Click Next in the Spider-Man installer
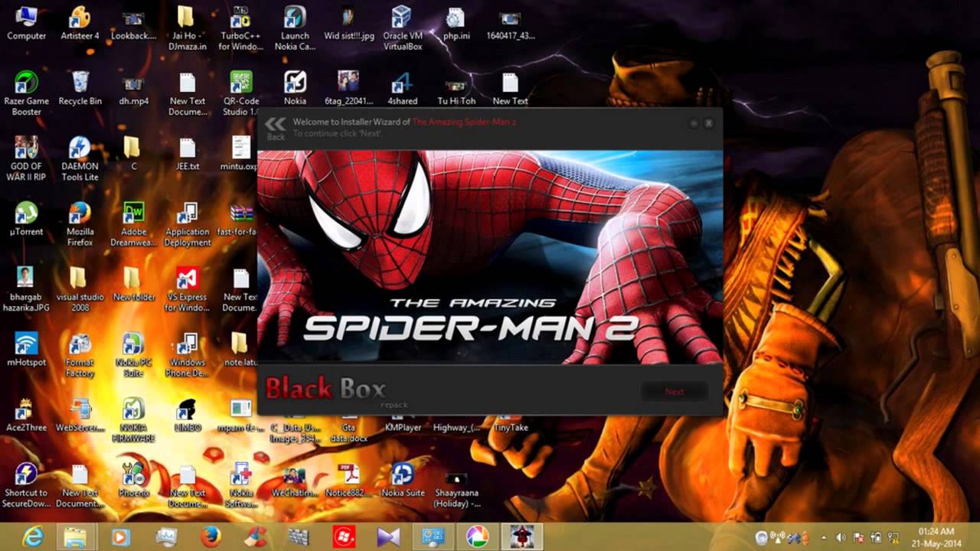Viewport: 980px width, 551px height. pyautogui.click(x=675, y=391)
